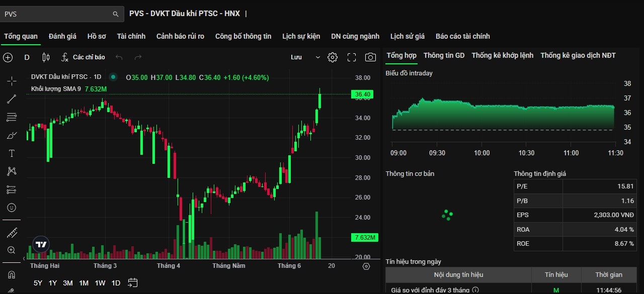644x294 pixels.
Task: Select the ruler measure tool
Action: (x=12, y=233)
